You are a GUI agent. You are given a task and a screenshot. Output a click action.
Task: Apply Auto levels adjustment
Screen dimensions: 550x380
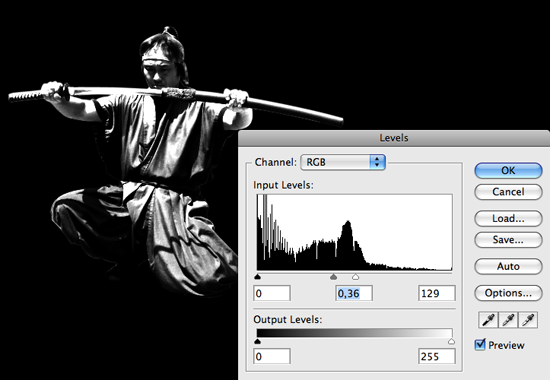click(x=508, y=267)
